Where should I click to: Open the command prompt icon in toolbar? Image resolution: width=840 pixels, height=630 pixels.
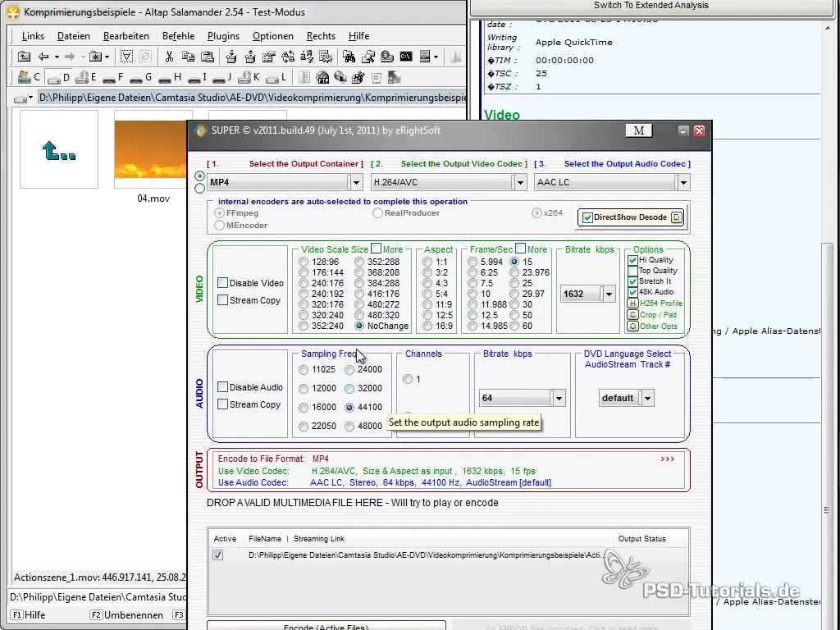click(406, 57)
